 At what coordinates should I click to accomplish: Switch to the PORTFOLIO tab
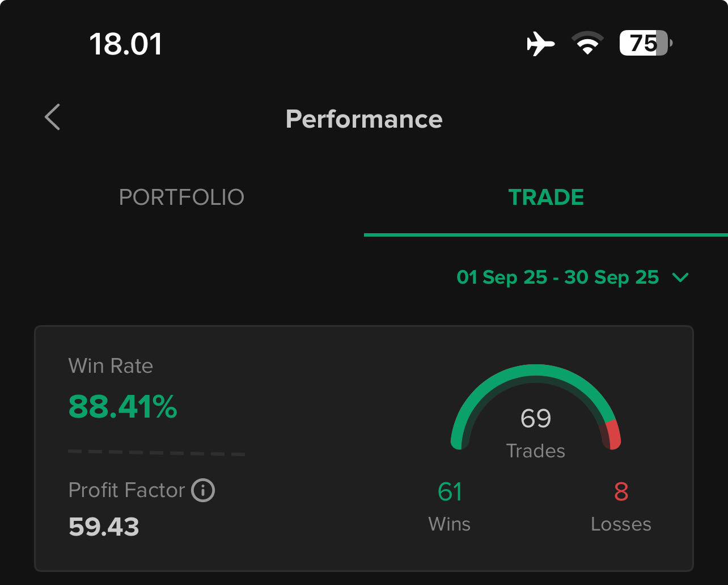click(181, 197)
